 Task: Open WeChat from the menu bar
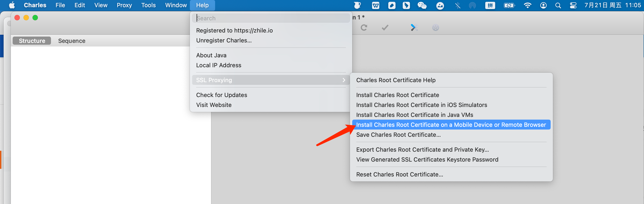[x=422, y=5]
